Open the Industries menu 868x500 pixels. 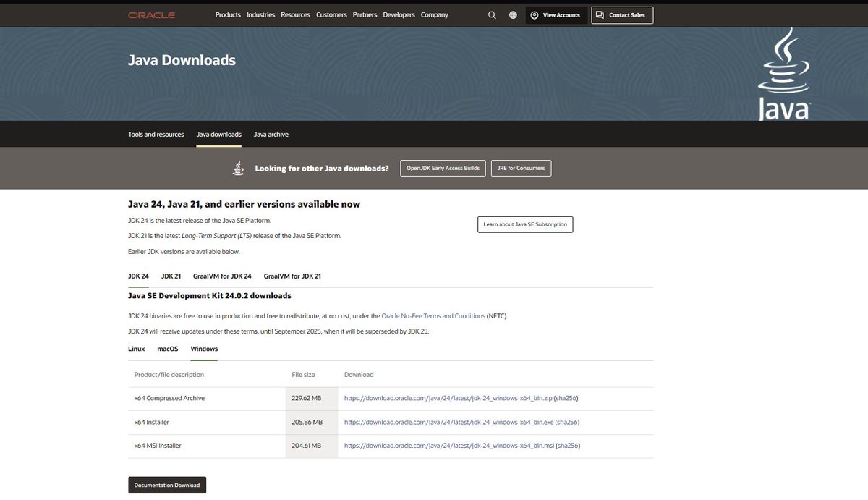[x=260, y=15]
